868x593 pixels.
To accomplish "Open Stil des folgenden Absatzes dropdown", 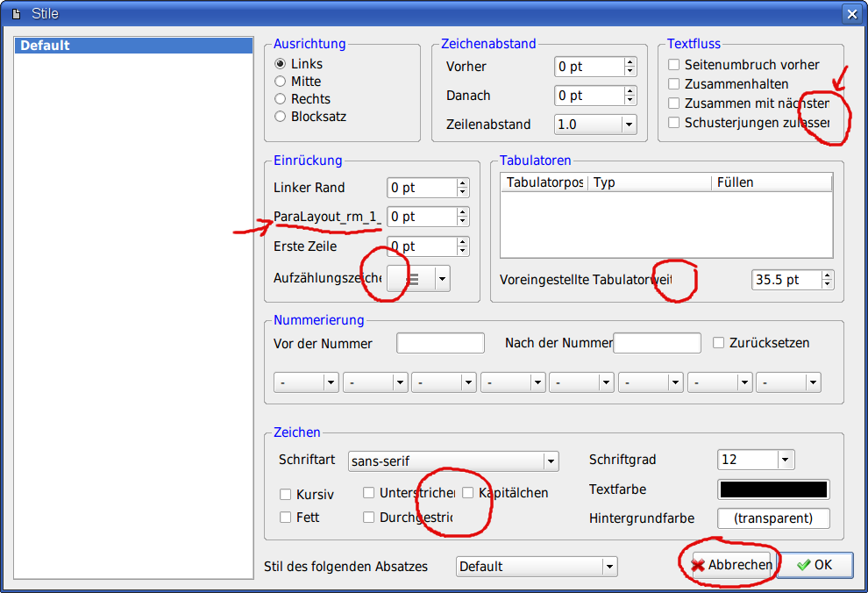I will (536, 567).
